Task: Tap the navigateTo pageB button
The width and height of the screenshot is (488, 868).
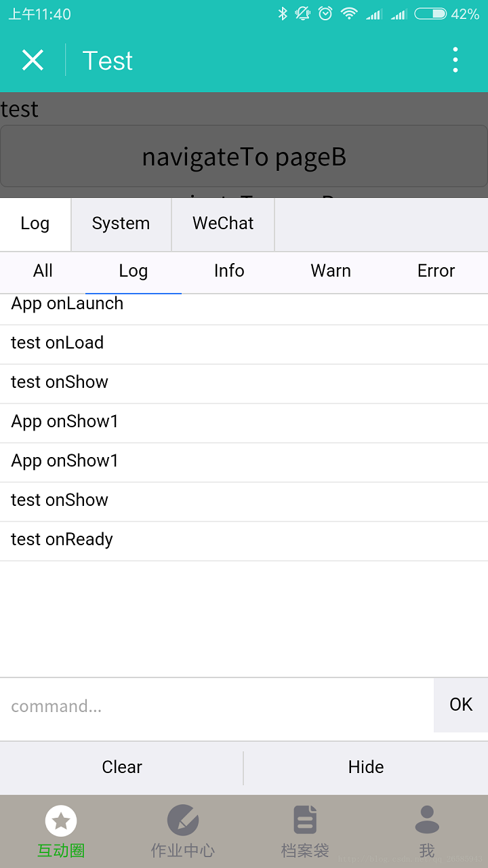Action: (x=244, y=157)
